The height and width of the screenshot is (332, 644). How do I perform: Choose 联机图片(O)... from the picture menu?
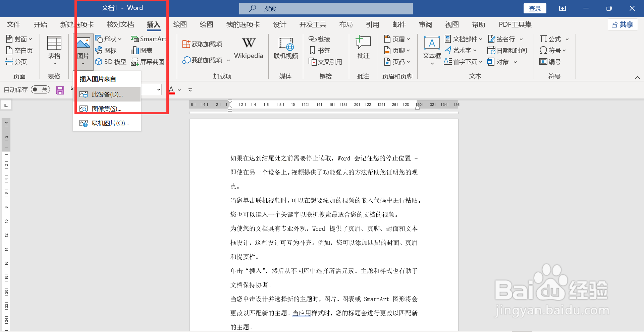coord(107,123)
